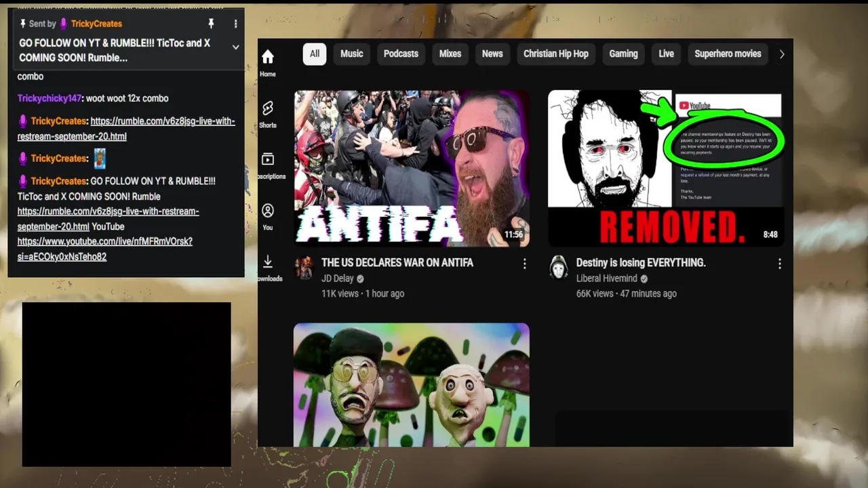
Task: Open pinned chat message options menu
Action: (x=235, y=24)
